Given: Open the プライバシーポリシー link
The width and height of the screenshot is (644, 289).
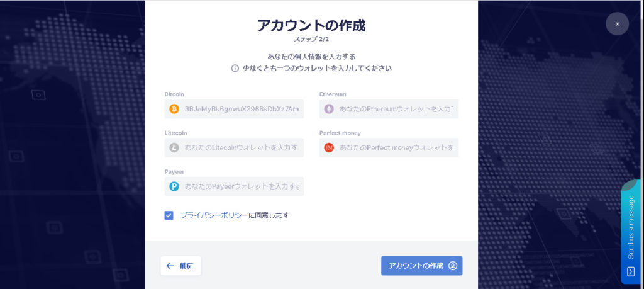Looking at the screenshot, I should (214, 215).
